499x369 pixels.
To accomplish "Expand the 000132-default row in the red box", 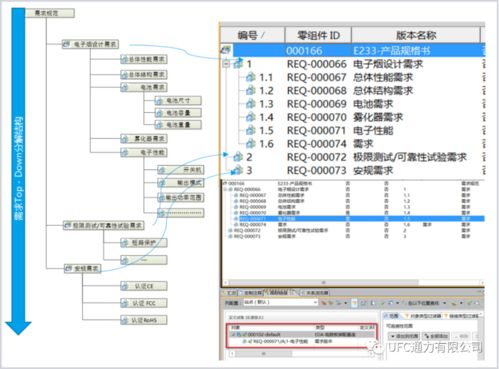I will pos(233,334).
